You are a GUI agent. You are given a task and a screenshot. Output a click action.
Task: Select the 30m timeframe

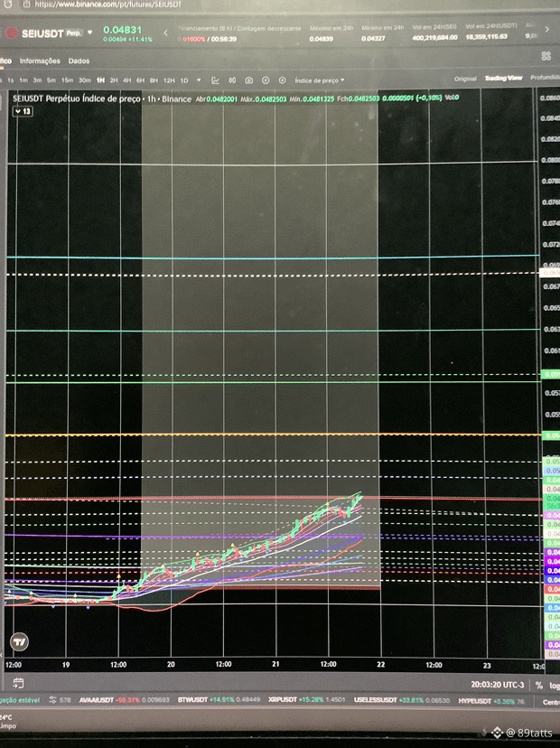pyautogui.click(x=84, y=80)
